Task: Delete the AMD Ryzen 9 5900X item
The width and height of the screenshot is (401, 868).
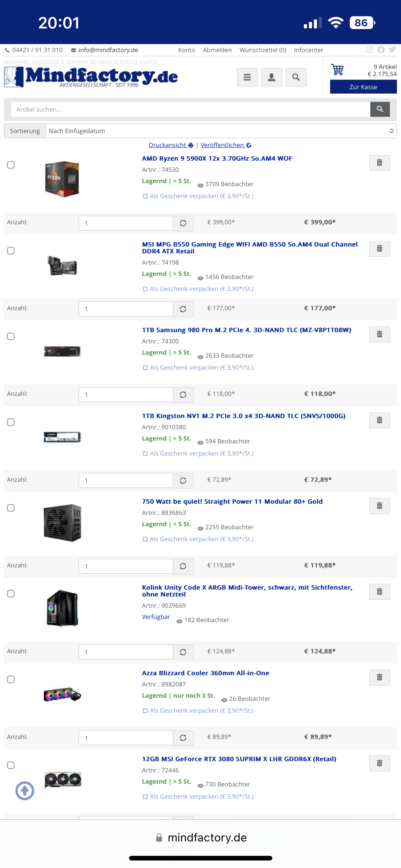Action: pyautogui.click(x=379, y=163)
